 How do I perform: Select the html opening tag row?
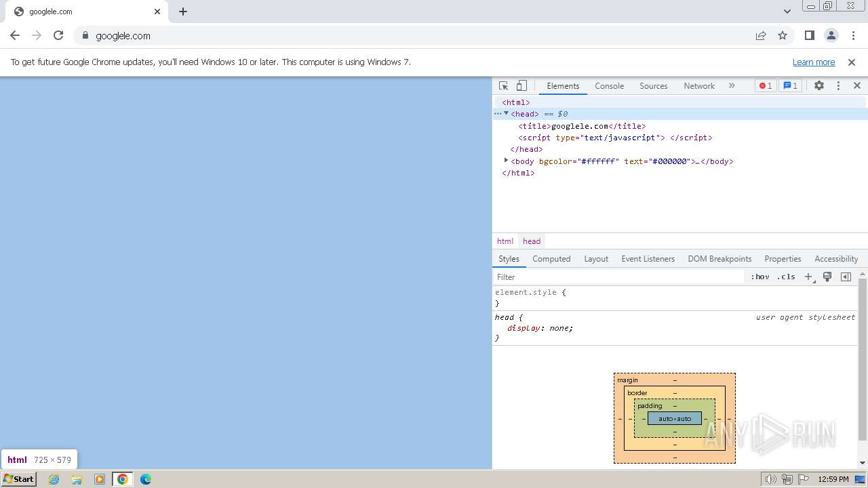pyautogui.click(x=679, y=102)
